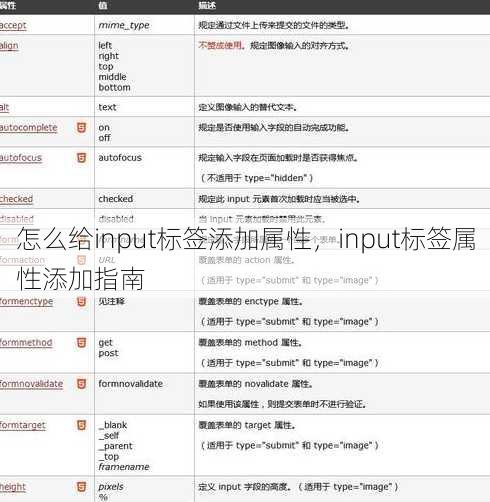
Task: Click description 定义 input 字段的高度
Action: coord(245,487)
